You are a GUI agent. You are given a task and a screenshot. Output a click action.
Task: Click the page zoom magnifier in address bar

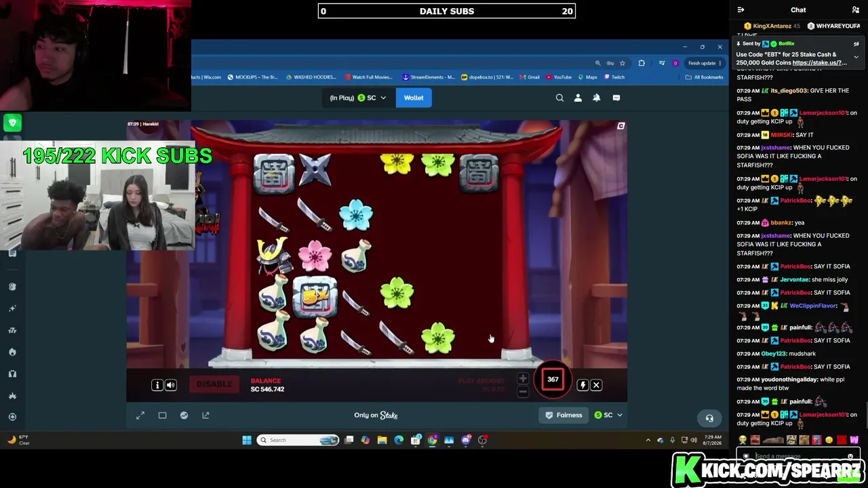pyautogui.click(x=597, y=63)
